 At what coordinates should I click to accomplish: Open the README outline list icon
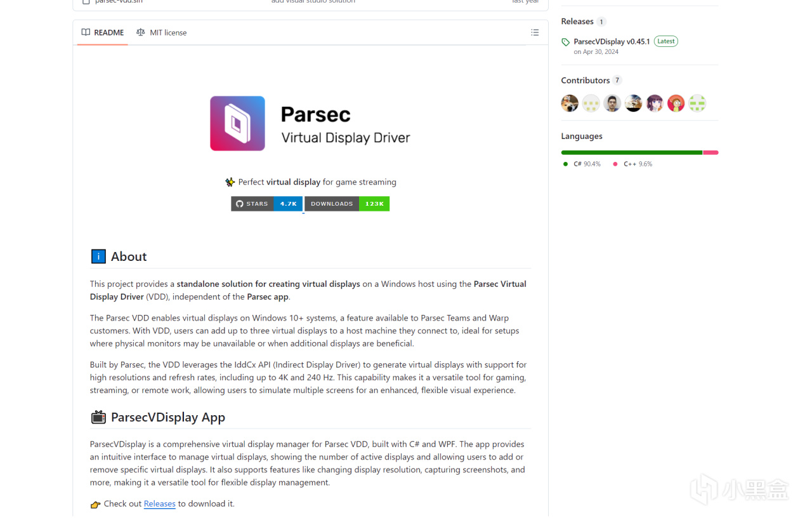tap(535, 32)
